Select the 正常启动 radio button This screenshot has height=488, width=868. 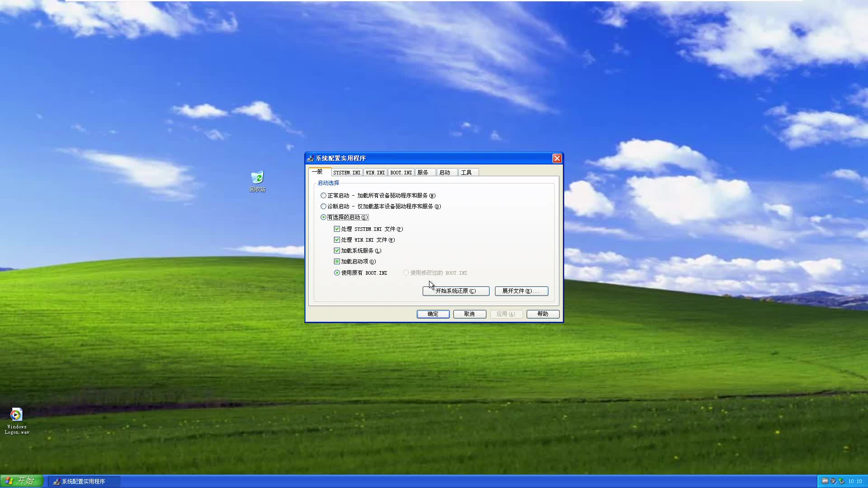(x=323, y=195)
